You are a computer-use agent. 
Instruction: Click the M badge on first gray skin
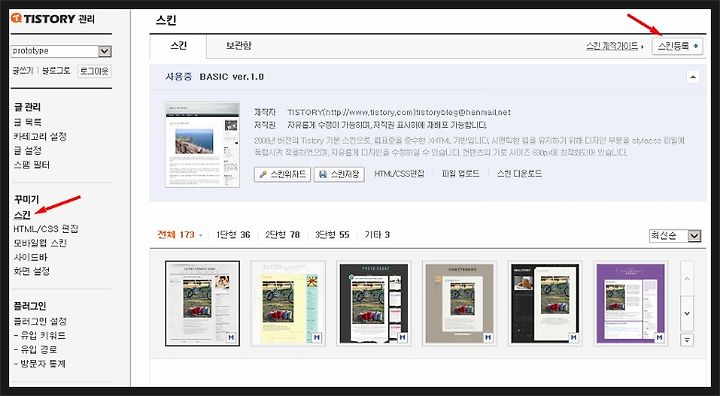(231, 338)
